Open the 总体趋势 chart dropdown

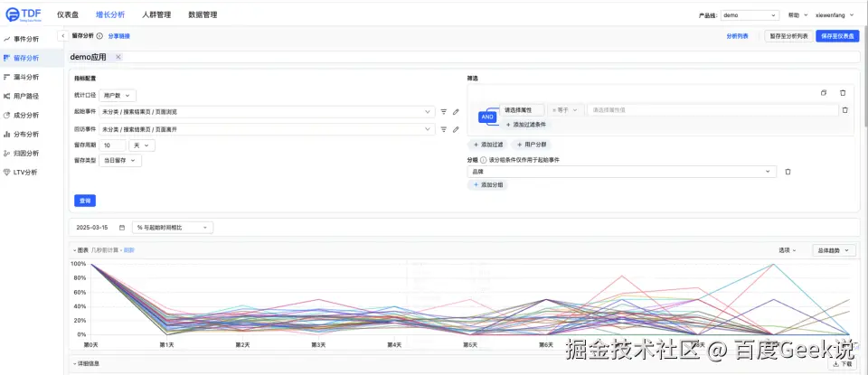coord(834,250)
